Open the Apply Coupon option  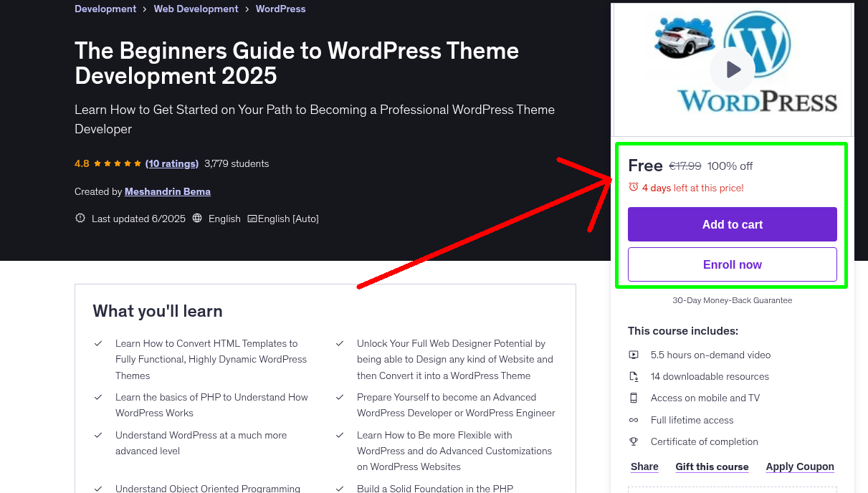(x=800, y=466)
